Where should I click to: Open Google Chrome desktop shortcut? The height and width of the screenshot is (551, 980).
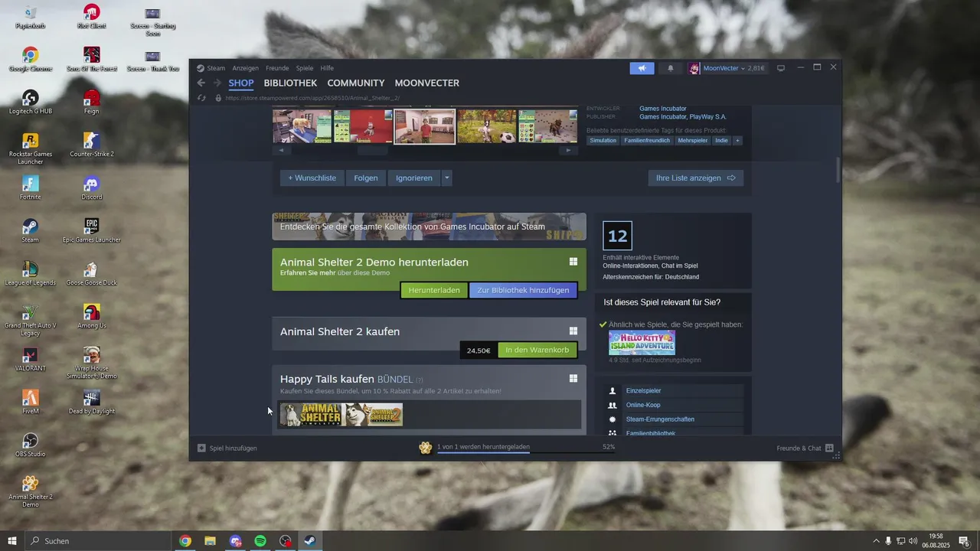[x=30, y=60]
